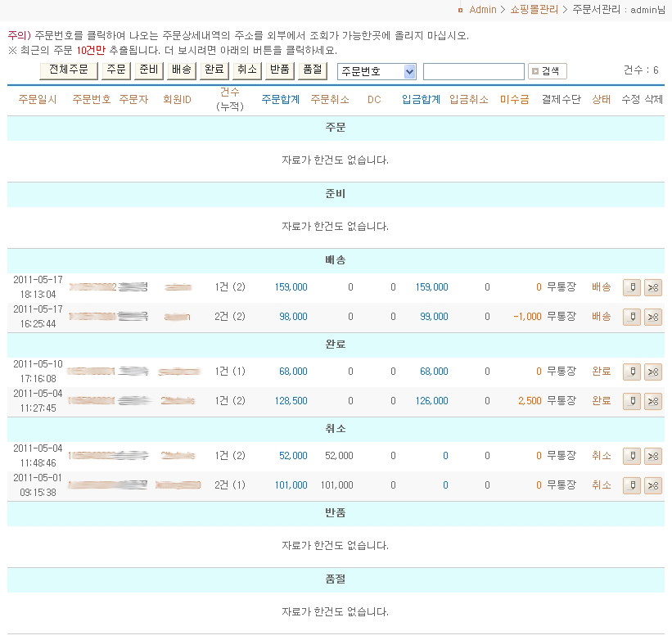Click the 검색 search button
Image resolution: width=672 pixels, height=640 pixels.
[x=548, y=72]
